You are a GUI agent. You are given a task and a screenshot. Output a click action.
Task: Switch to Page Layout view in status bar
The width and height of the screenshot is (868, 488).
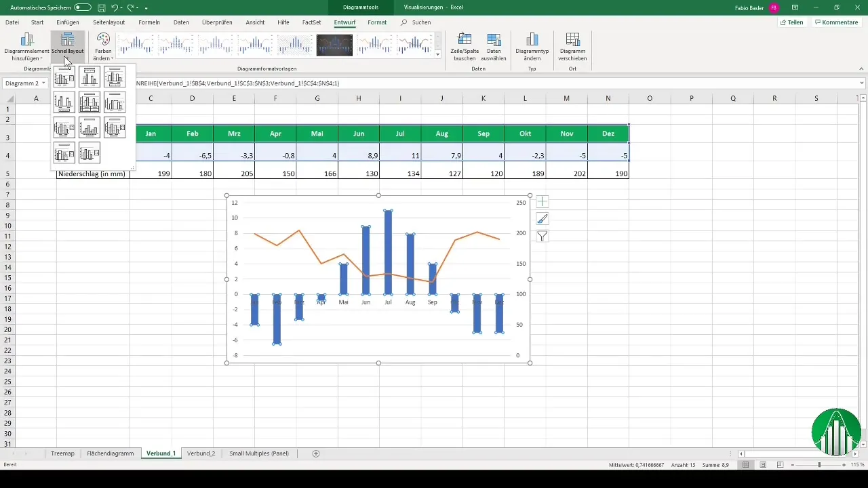(x=763, y=465)
